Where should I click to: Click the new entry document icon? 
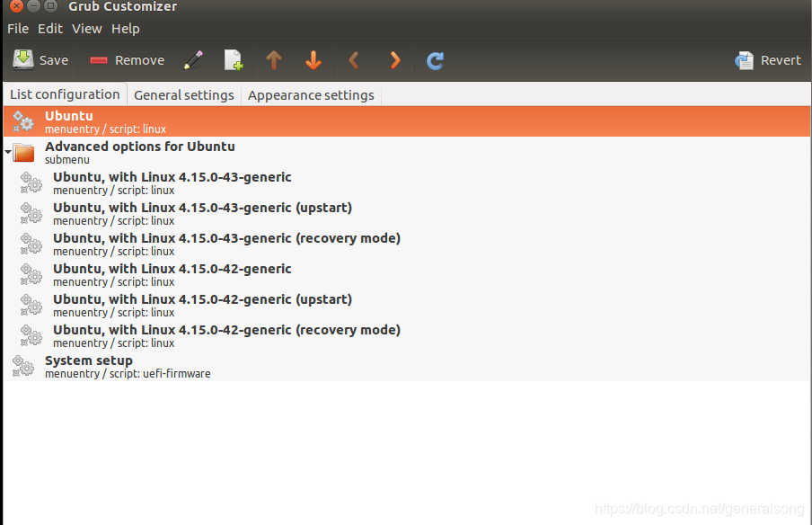click(x=233, y=60)
